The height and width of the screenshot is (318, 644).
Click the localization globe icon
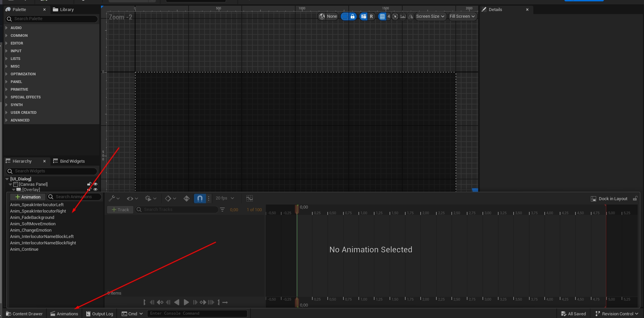pos(322,16)
